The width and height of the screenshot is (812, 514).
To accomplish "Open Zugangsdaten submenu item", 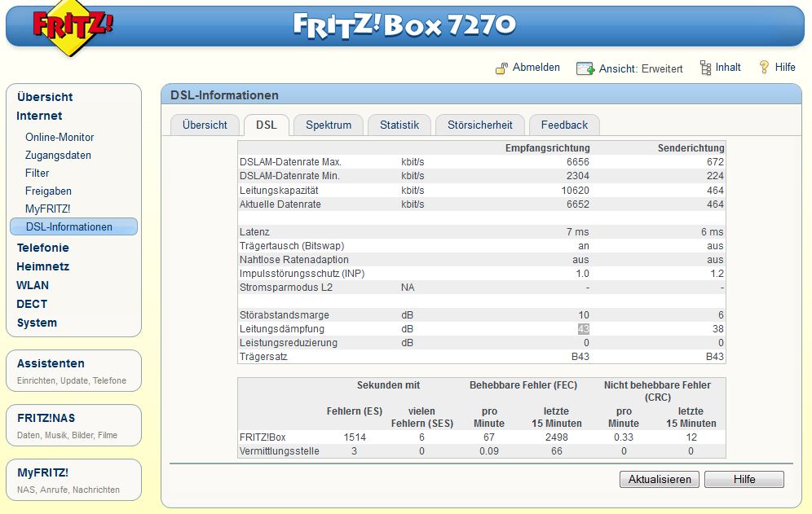I will 58,156.
